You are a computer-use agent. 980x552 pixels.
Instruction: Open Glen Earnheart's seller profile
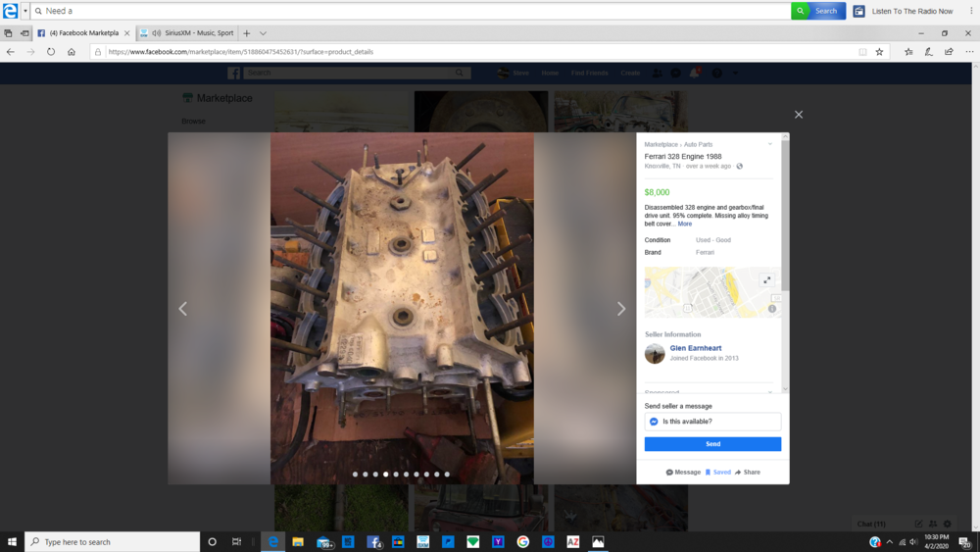coord(695,348)
